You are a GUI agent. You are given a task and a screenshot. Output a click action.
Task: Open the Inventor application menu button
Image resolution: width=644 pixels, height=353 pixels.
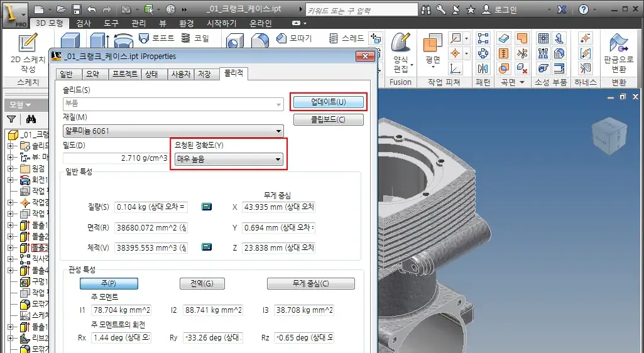point(16,14)
